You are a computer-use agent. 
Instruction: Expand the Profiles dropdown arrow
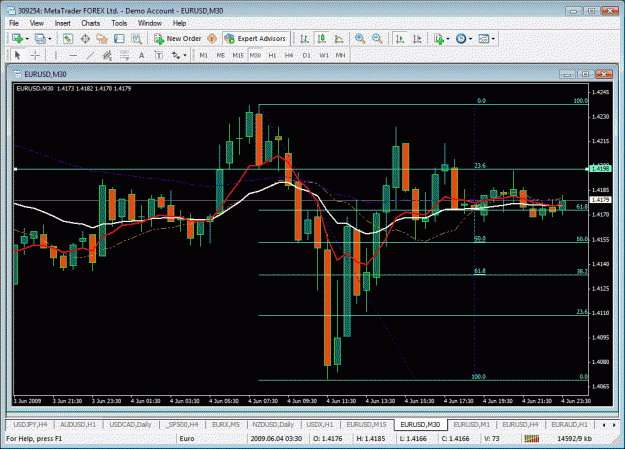point(50,39)
